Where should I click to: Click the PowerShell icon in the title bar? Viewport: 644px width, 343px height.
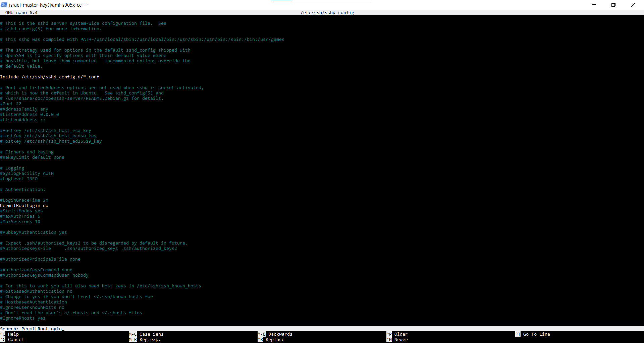pyautogui.click(x=4, y=5)
